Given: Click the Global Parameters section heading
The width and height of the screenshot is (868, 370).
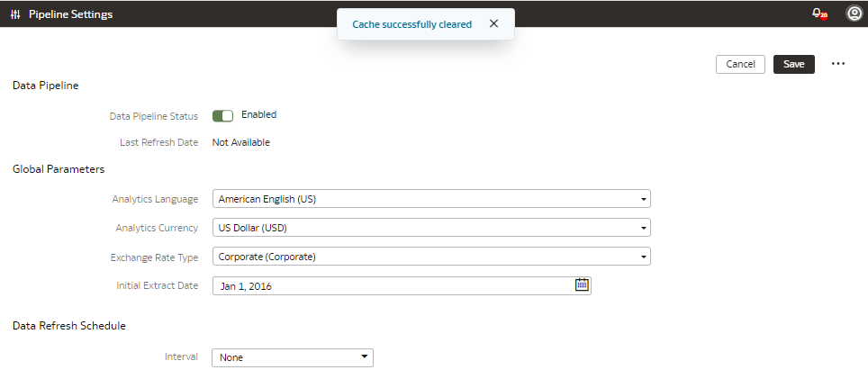Looking at the screenshot, I should pos(59,168).
